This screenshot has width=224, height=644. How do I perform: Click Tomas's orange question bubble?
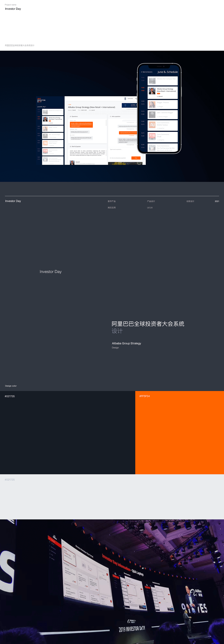click(81, 125)
